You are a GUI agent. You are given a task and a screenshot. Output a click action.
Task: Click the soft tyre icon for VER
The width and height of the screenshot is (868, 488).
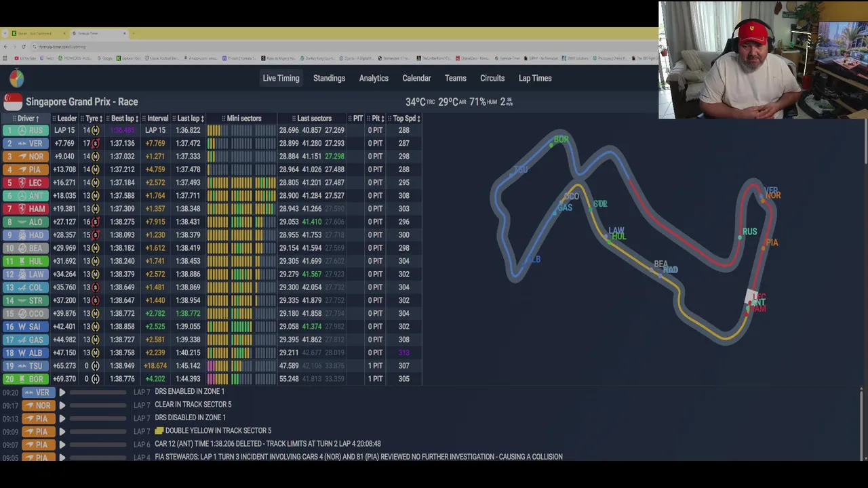(x=96, y=143)
